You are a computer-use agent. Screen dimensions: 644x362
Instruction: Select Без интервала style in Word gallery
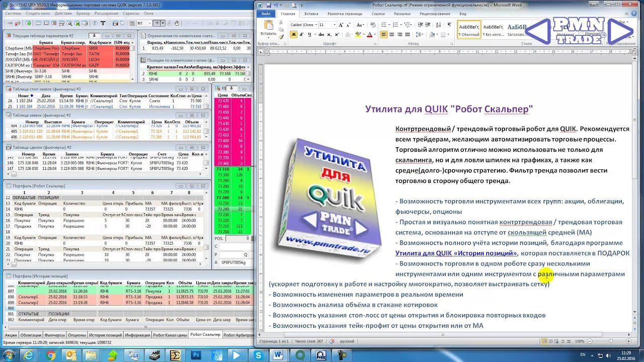coord(494,30)
